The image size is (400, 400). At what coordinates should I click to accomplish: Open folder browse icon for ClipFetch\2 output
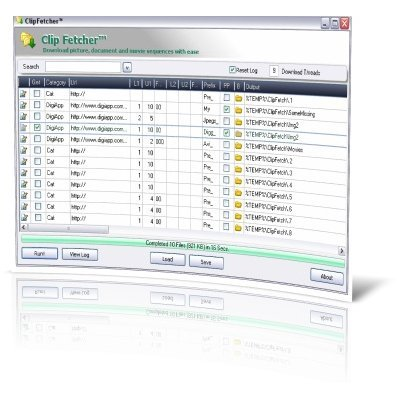click(238, 157)
